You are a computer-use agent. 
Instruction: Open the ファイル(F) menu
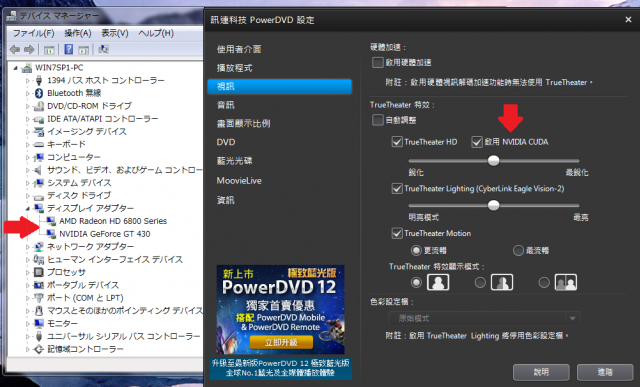(x=33, y=33)
